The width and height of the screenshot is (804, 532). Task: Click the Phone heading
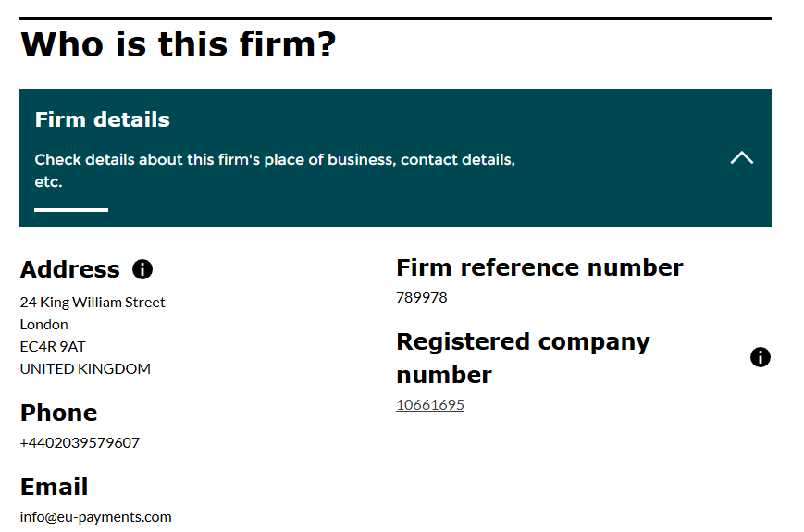pos(58,413)
